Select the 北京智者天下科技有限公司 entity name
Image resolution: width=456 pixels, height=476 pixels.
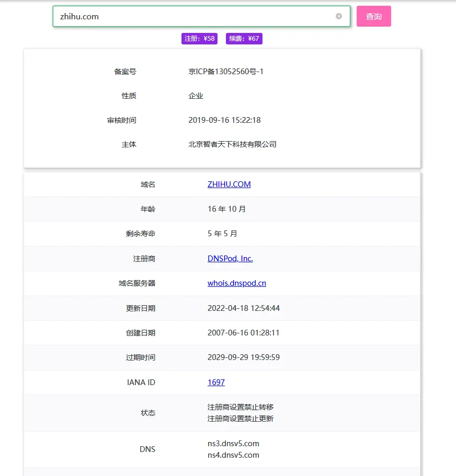(232, 145)
